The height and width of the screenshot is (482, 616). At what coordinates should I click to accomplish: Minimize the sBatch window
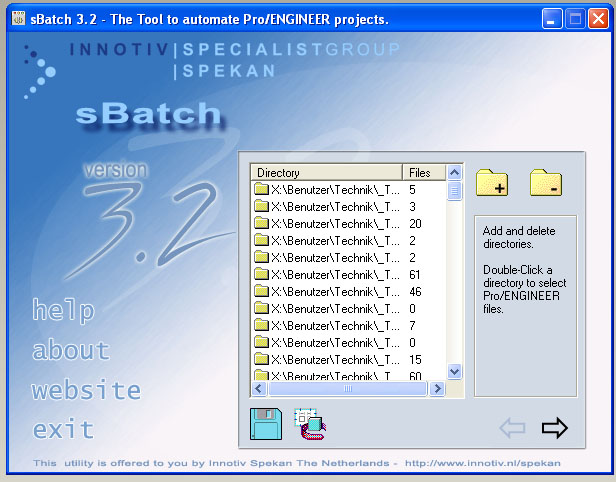(x=552, y=18)
